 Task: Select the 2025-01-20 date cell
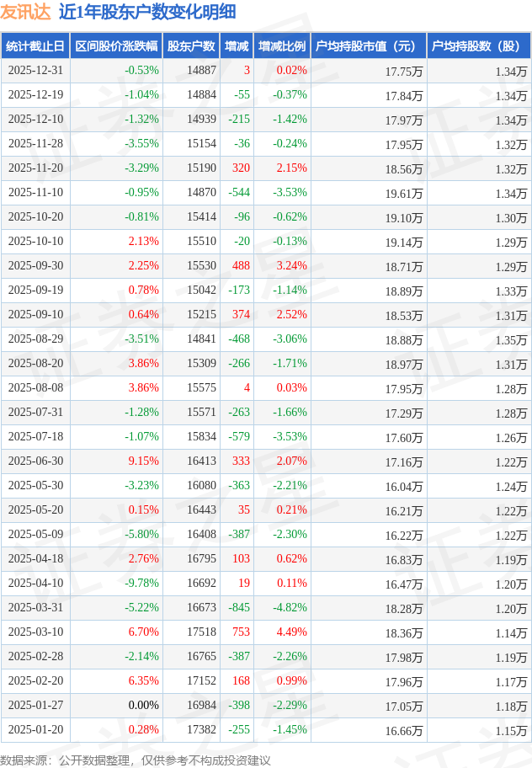coord(35,730)
